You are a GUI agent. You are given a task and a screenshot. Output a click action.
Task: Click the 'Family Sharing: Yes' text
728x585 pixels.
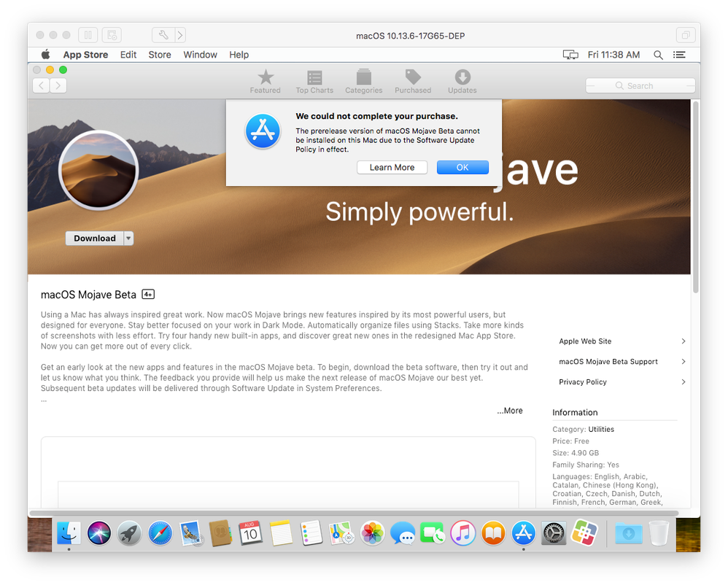coord(586,465)
